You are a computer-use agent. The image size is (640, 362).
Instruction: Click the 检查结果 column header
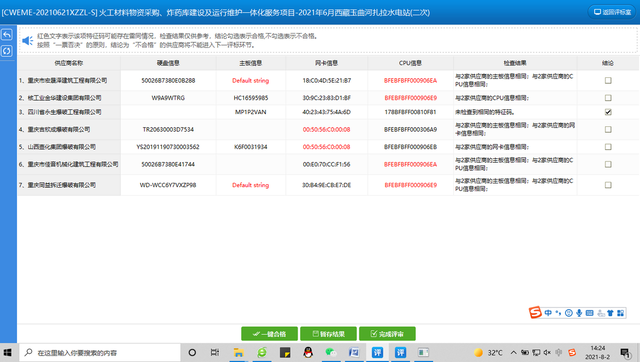pyautogui.click(x=515, y=63)
